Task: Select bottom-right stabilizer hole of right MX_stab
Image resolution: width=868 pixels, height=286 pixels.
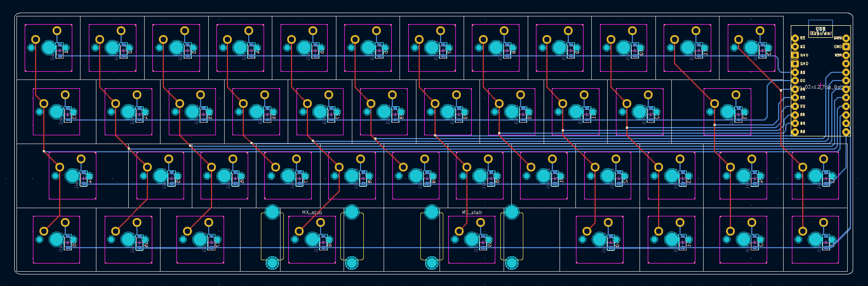Action: pos(511,263)
